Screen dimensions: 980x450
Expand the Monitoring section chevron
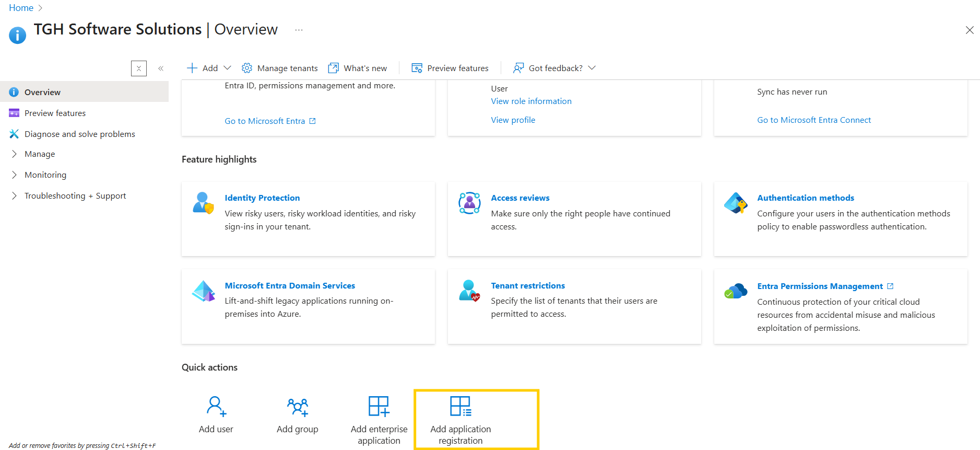tap(14, 175)
